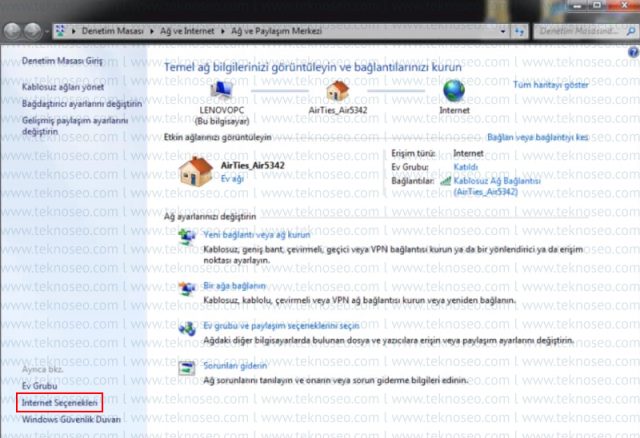The height and width of the screenshot is (438, 640).
Task: Open Ev grubu ve paylaşım seçeneklerini seçin link
Action: point(281,326)
